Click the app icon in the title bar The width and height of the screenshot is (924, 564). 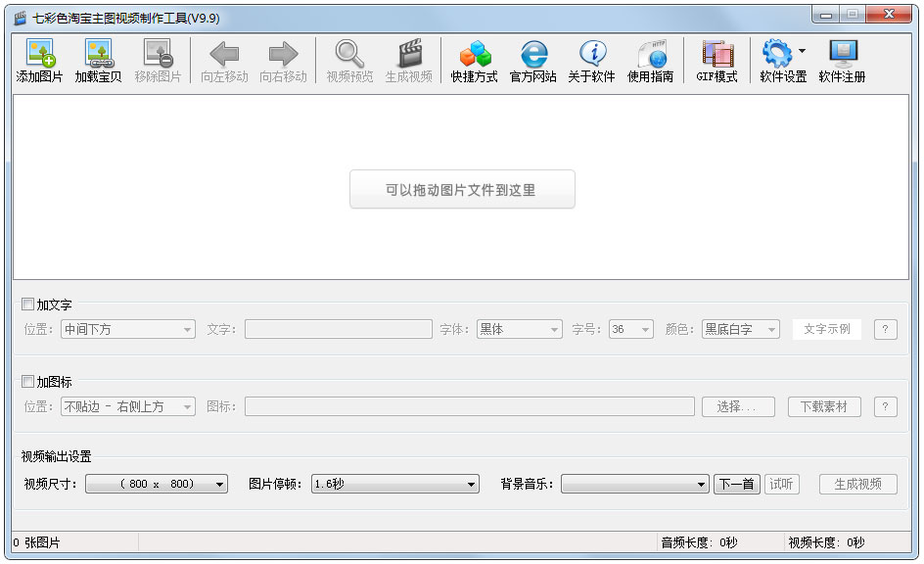pos(20,18)
